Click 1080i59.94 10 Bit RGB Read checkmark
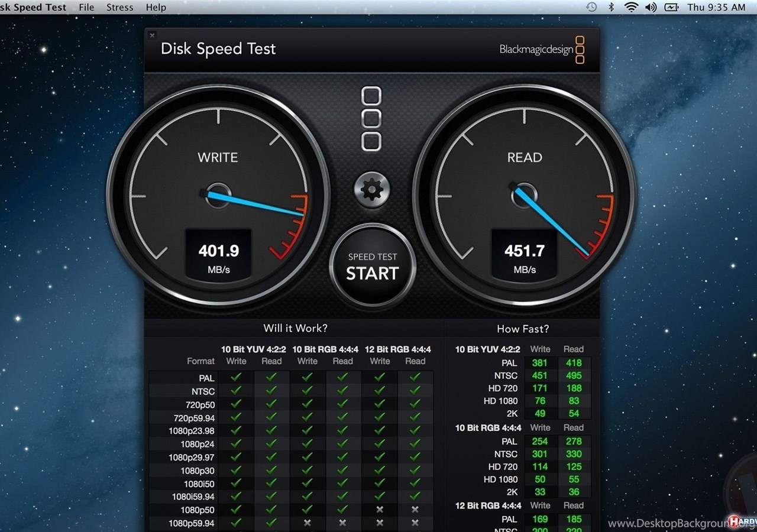This screenshot has height=532, width=757. pos(342,497)
